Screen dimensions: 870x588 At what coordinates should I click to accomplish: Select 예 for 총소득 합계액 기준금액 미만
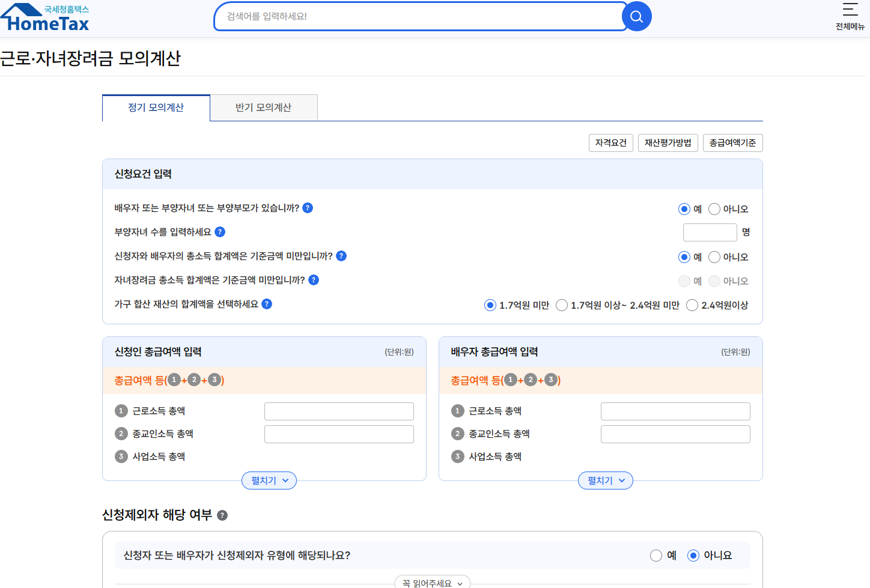tap(684, 257)
